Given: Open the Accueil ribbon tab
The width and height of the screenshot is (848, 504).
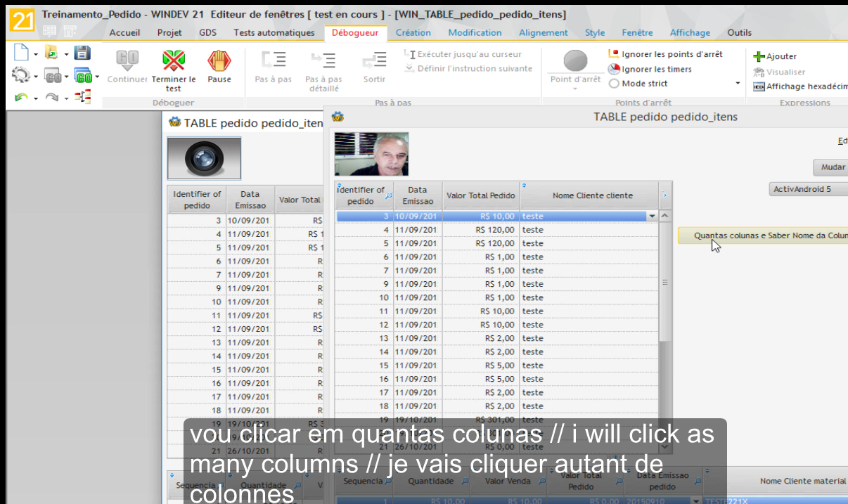Looking at the screenshot, I should tap(124, 32).
